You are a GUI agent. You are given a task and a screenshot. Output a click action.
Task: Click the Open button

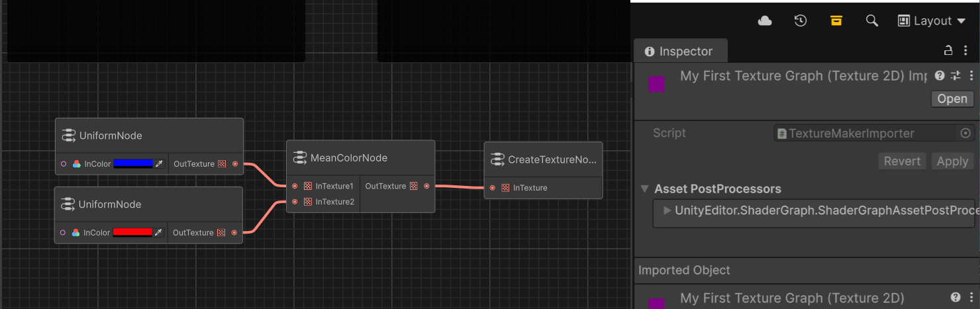coord(953,99)
